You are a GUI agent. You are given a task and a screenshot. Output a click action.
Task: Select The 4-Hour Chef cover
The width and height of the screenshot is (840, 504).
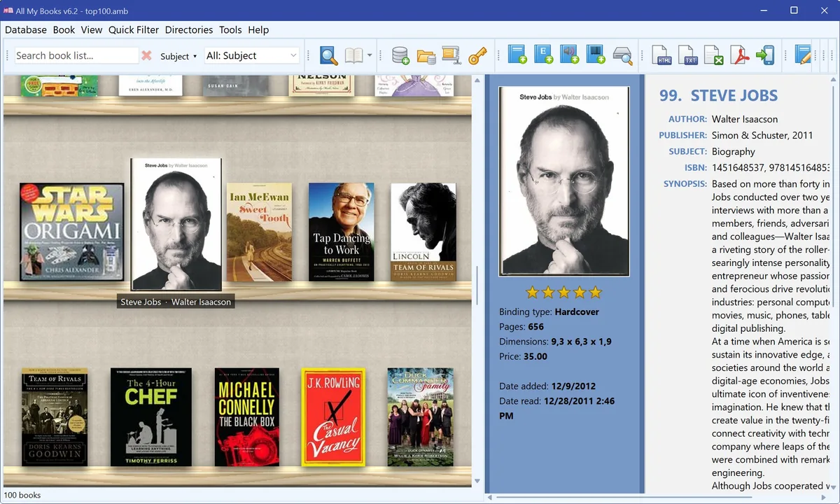coord(151,417)
